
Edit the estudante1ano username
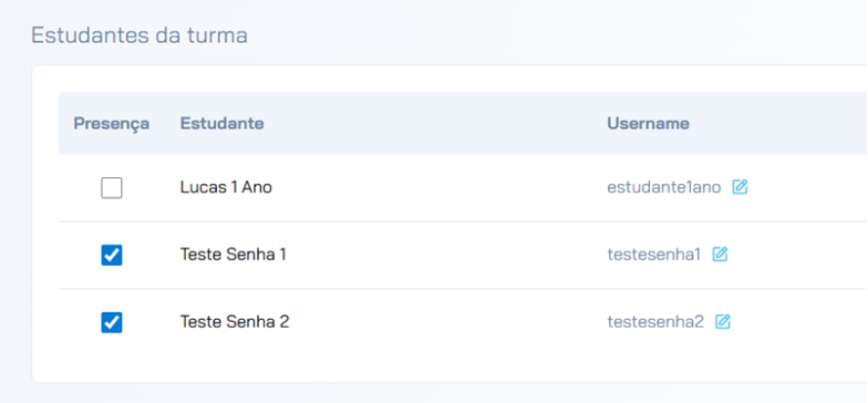(740, 187)
